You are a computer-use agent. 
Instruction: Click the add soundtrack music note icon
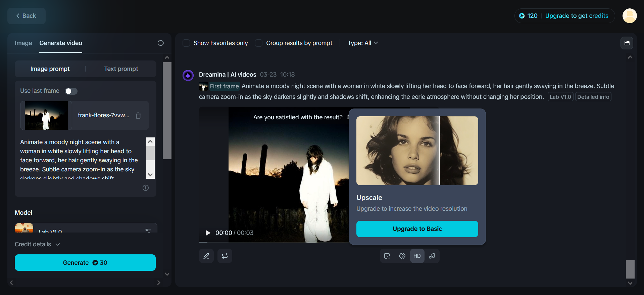(432, 256)
